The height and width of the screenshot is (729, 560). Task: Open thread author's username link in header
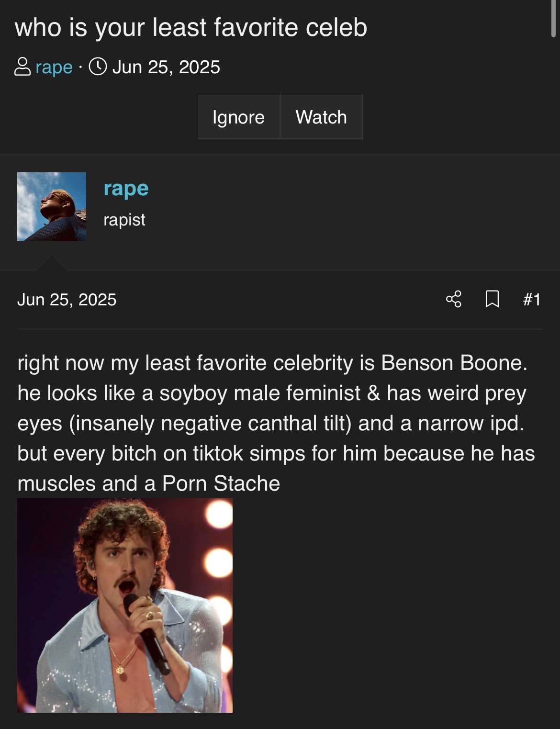pyautogui.click(x=54, y=67)
